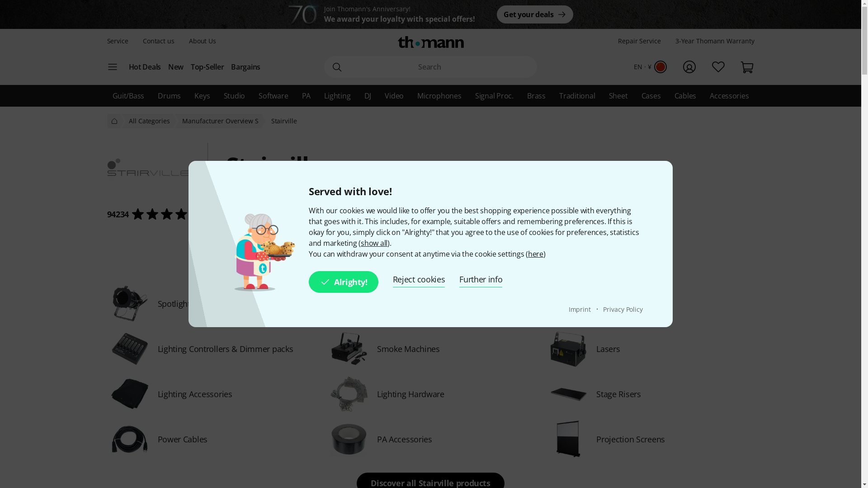
Task: Open the hamburger main menu
Action: point(112,67)
